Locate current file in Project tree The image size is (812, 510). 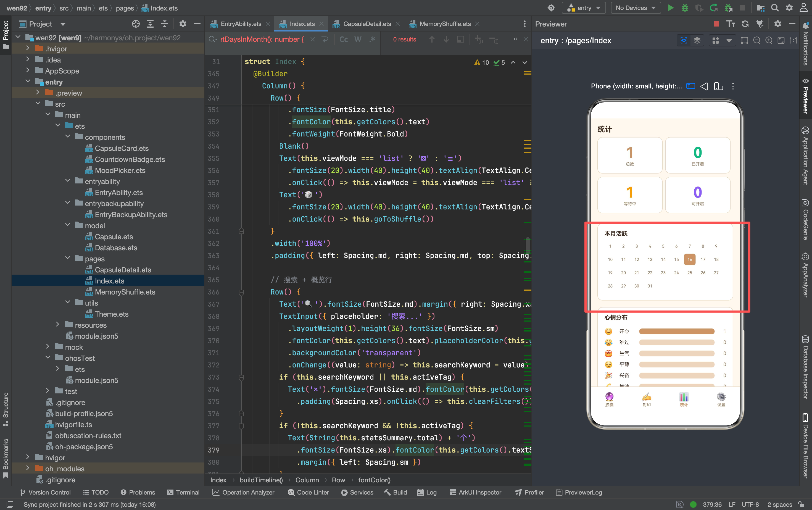[136, 24]
